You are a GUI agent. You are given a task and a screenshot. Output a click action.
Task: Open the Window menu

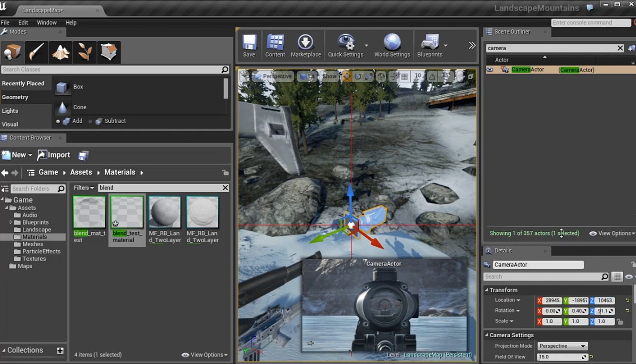point(47,22)
